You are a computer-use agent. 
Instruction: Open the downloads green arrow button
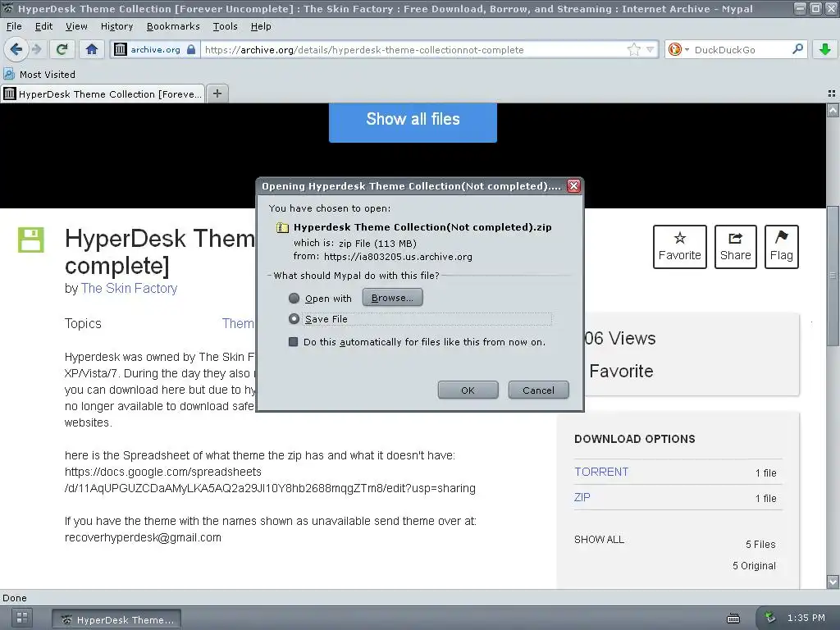[825, 49]
